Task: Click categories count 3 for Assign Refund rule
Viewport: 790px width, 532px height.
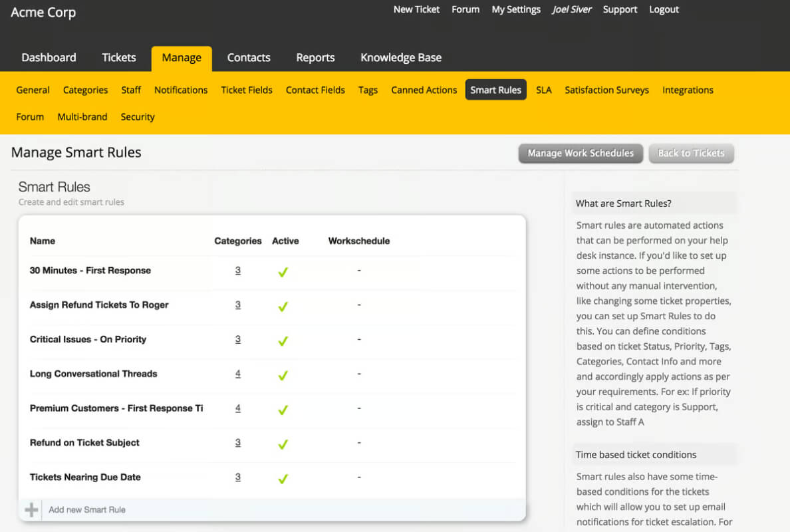Action: point(238,305)
